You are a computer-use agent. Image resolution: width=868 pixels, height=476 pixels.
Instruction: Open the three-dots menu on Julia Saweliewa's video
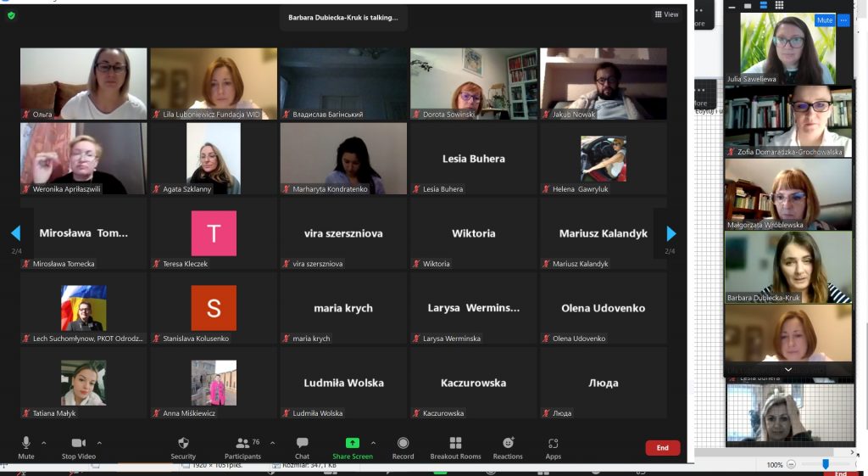pyautogui.click(x=843, y=20)
